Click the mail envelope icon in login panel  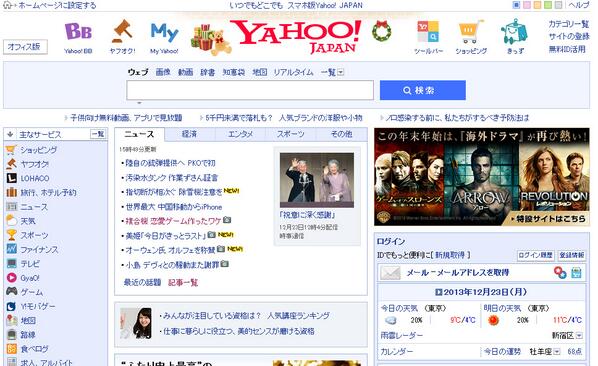pyautogui.click(x=391, y=273)
